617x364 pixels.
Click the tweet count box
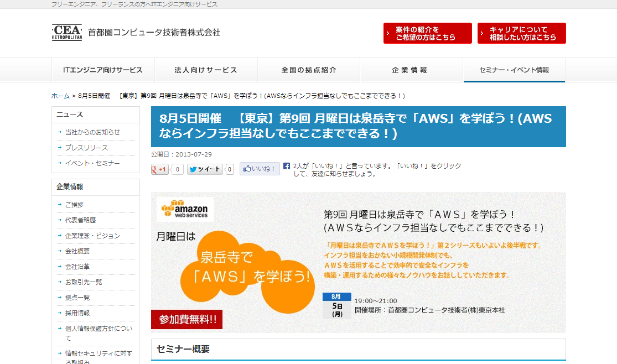click(230, 170)
